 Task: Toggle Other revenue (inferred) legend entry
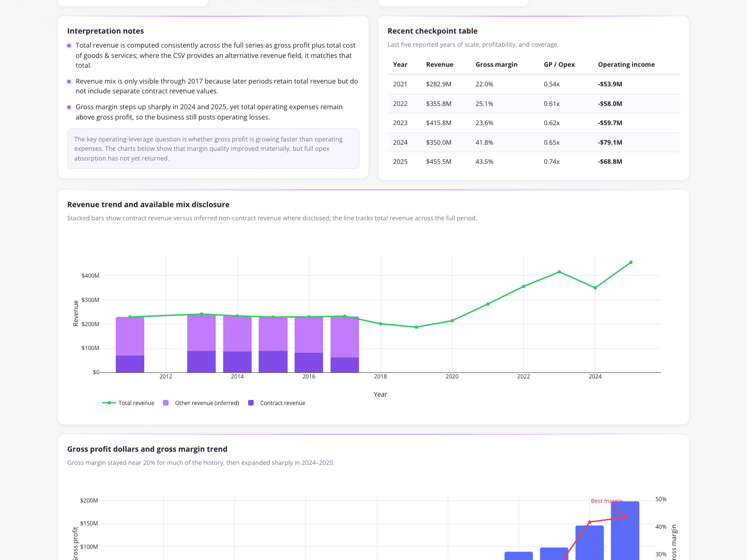pos(201,403)
